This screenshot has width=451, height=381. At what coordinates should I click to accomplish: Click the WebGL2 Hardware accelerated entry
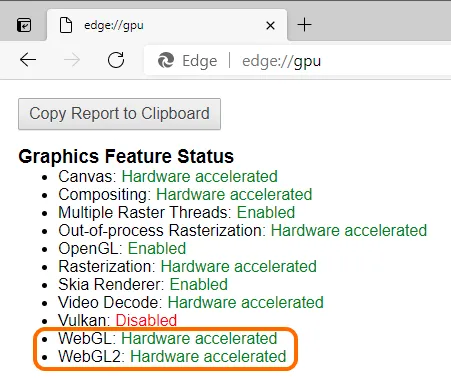coord(172,356)
